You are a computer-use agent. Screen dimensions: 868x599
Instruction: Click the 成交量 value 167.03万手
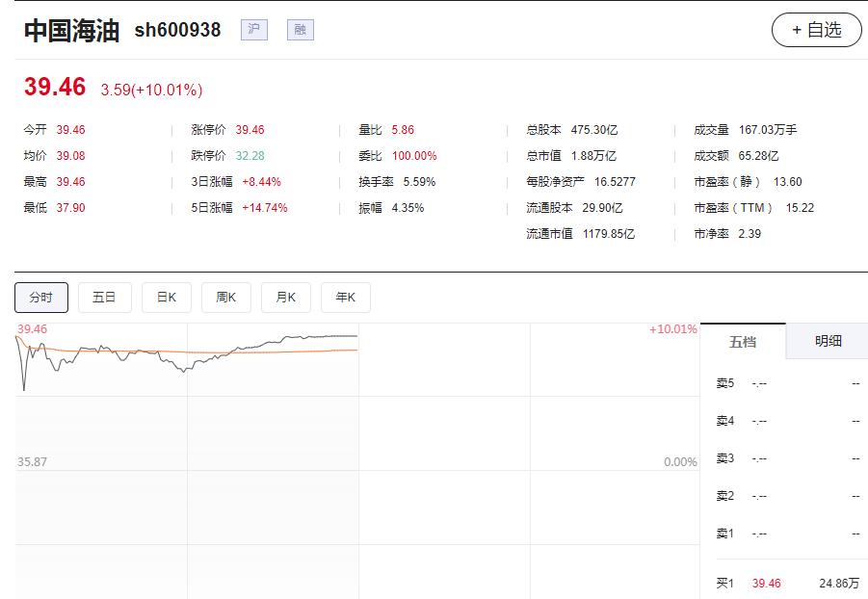769,130
